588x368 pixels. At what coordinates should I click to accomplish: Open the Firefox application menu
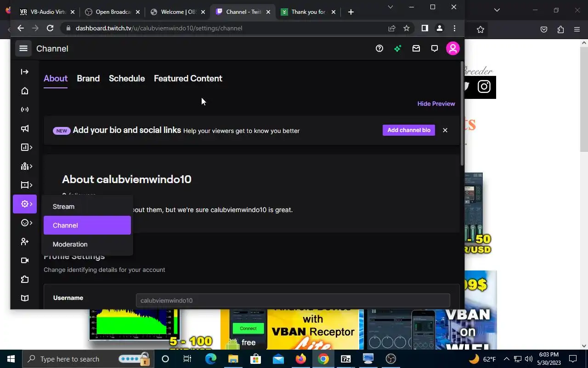(577, 29)
